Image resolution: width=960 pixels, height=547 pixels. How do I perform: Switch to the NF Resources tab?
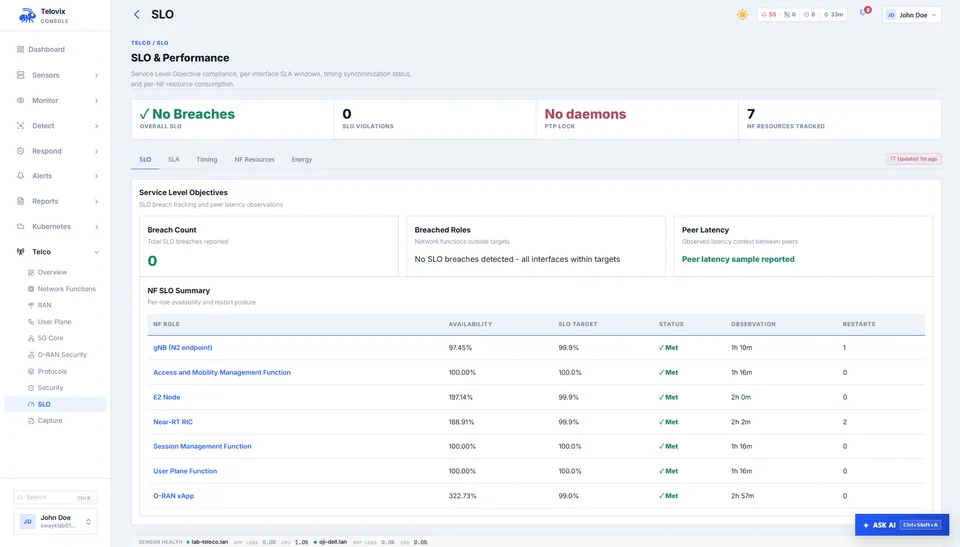click(x=254, y=159)
